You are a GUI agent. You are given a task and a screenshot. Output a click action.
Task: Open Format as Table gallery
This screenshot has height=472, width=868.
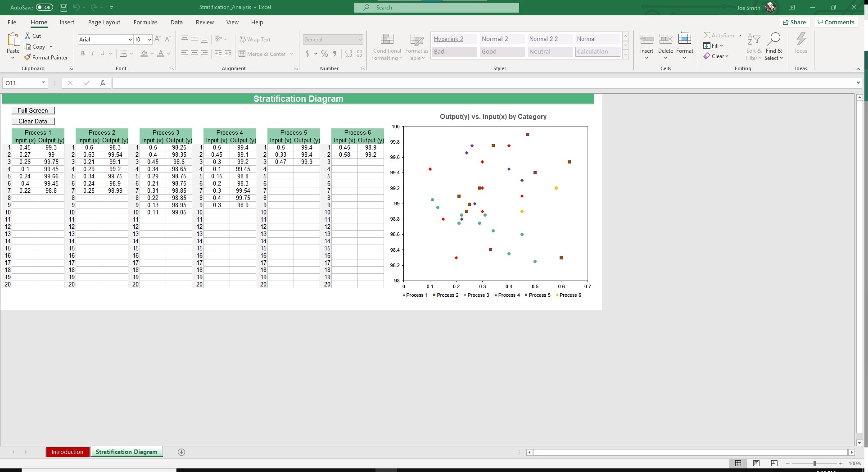click(417, 47)
